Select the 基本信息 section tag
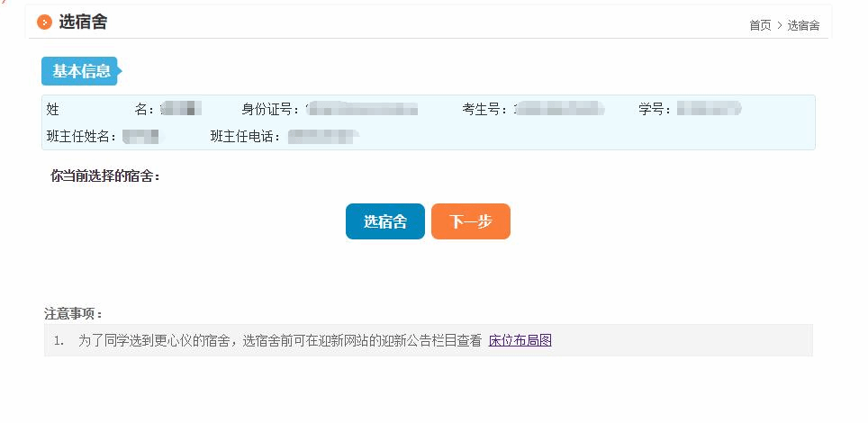 click(x=81, y=71)
